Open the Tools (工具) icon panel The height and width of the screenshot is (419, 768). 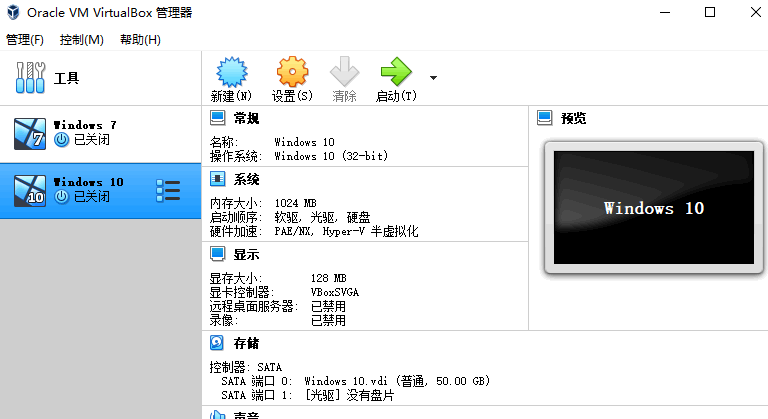tap(30, 77)
